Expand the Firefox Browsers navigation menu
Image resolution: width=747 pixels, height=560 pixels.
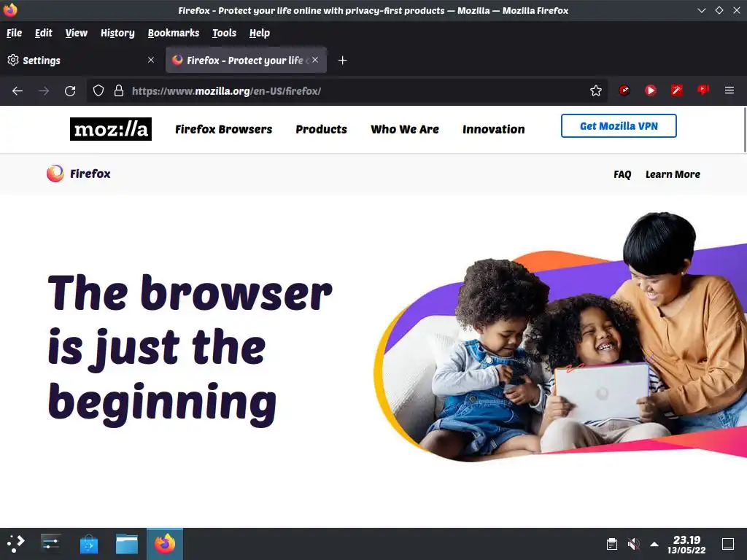point(223,129)
